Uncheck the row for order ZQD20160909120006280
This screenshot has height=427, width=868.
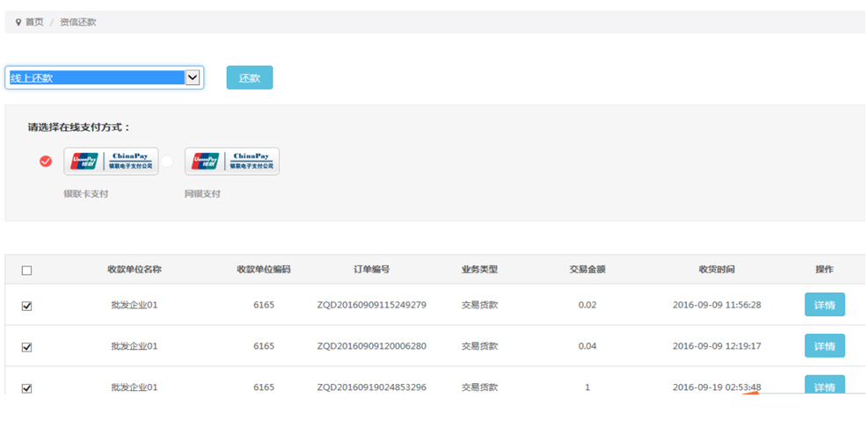point(26,347)
